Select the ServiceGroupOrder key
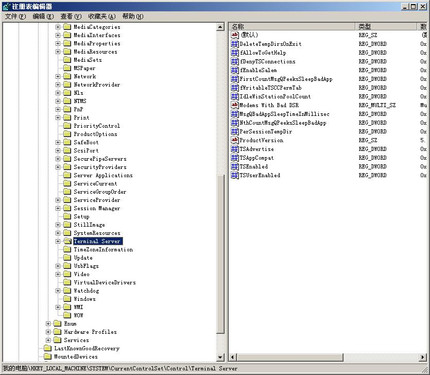430x375 pixels. [100, 192]
